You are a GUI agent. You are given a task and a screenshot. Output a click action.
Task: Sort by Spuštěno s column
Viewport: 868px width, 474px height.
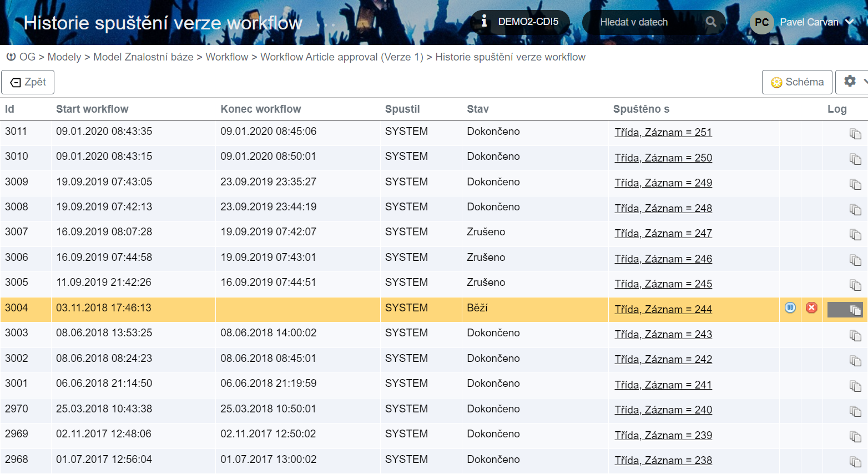point(641,109)
